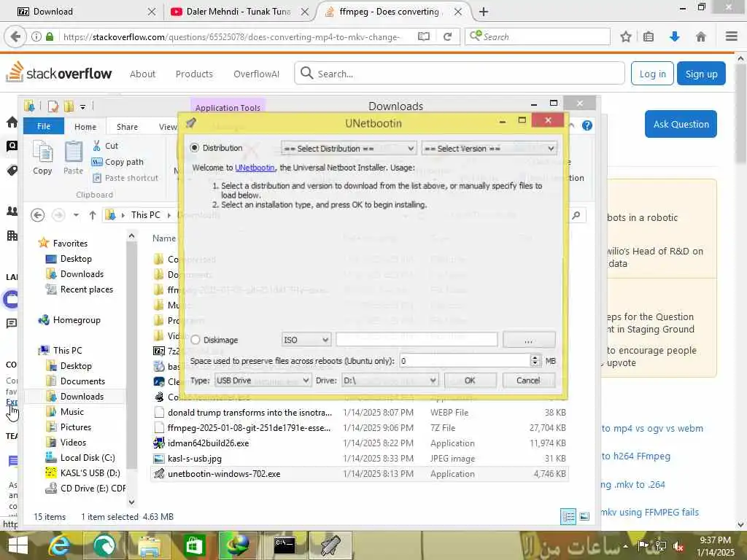Click the Firefox Home icon
Viewport: 747px width, 560px height.
coord(701,36)
